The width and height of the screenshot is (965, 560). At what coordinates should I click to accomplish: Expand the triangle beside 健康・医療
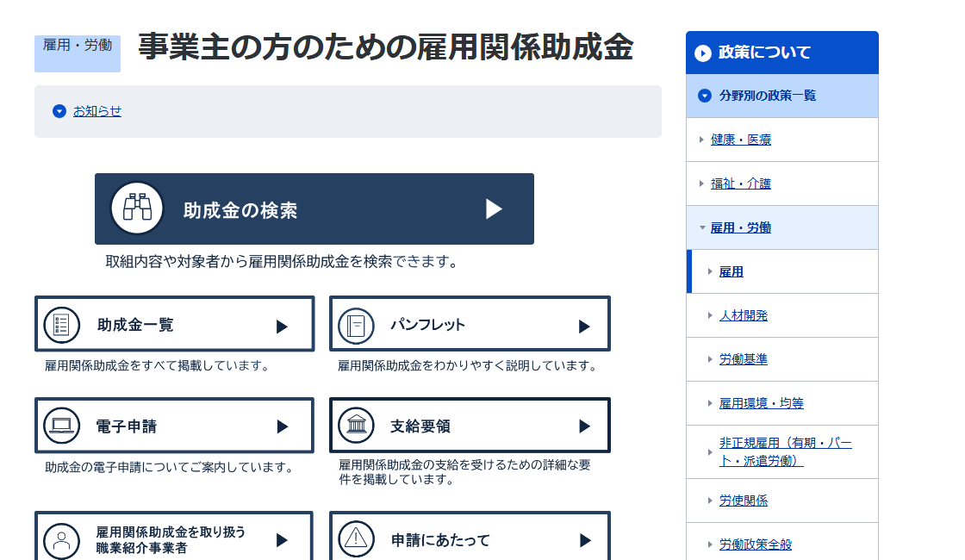click(701, 140)
